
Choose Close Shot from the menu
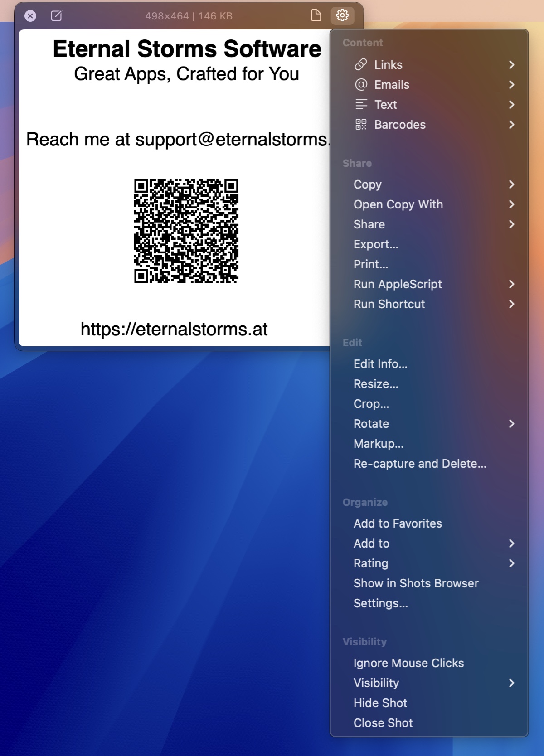[x=429, y=723]
